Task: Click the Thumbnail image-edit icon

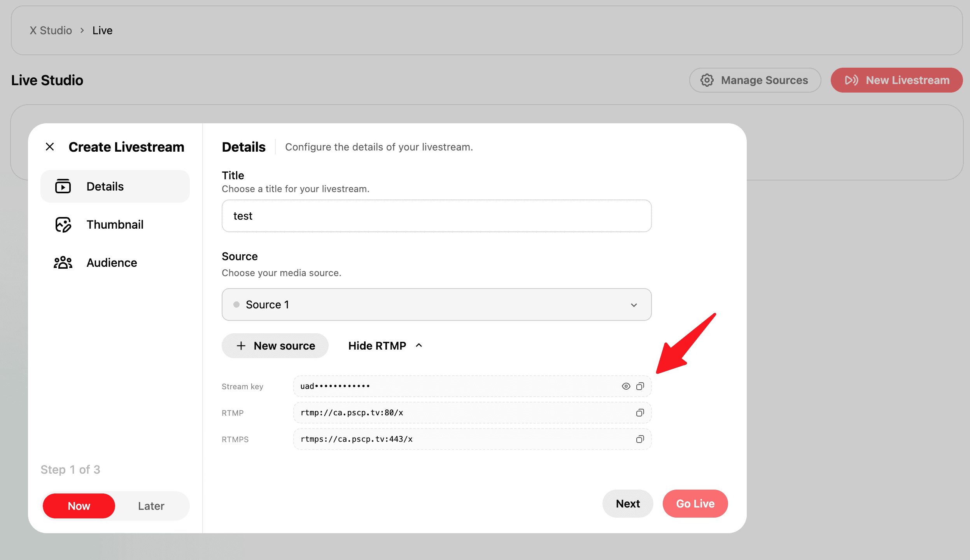Action: coord(63,224)
